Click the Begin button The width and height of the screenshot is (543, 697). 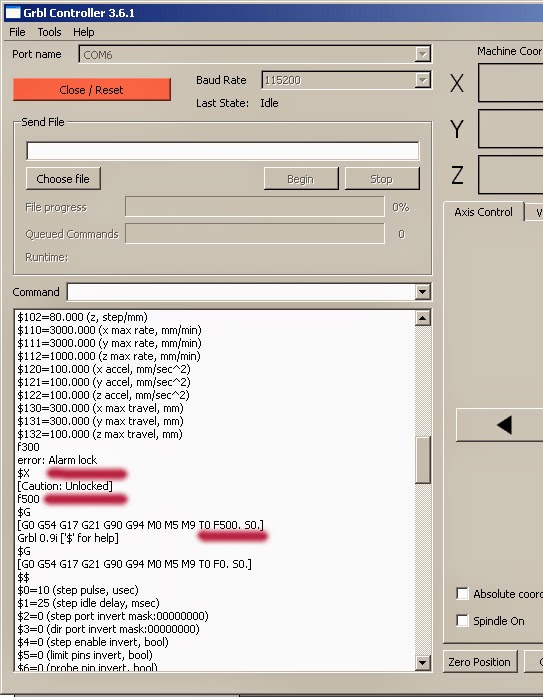(x=301, y=179)
